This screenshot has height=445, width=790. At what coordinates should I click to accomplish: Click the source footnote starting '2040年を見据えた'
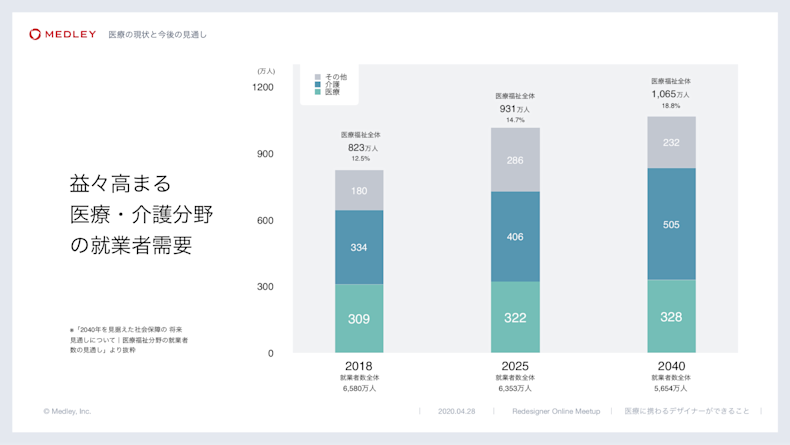click(129, 340)
